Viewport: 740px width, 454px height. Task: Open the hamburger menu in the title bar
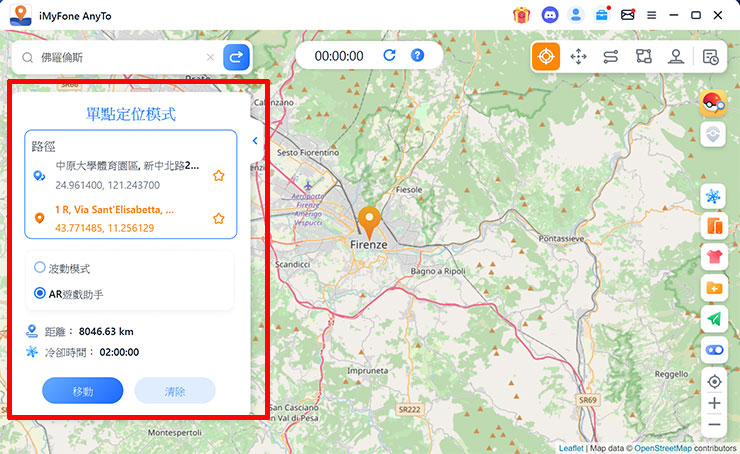(x=651, y=16)
